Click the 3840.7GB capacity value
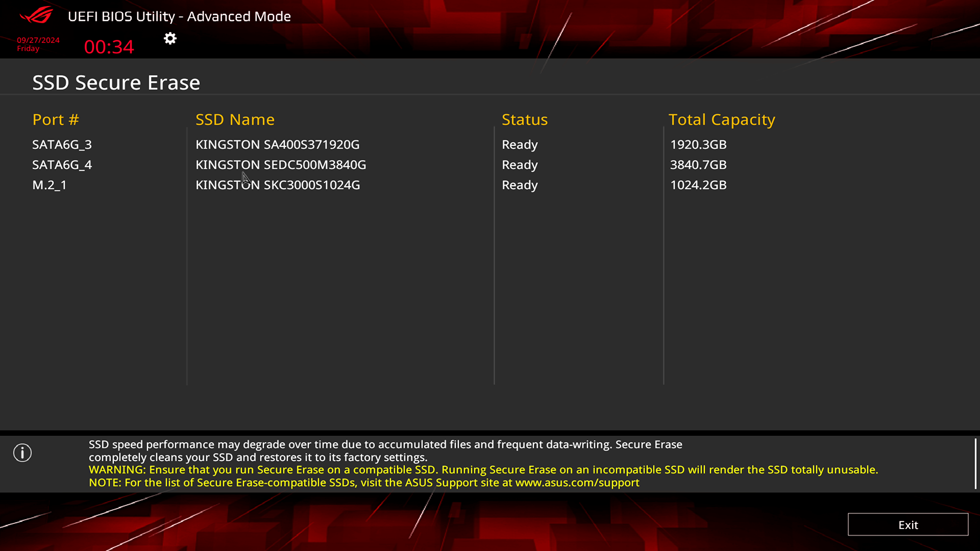The height and width of the screenshot is (551, 980). (698, 164)
